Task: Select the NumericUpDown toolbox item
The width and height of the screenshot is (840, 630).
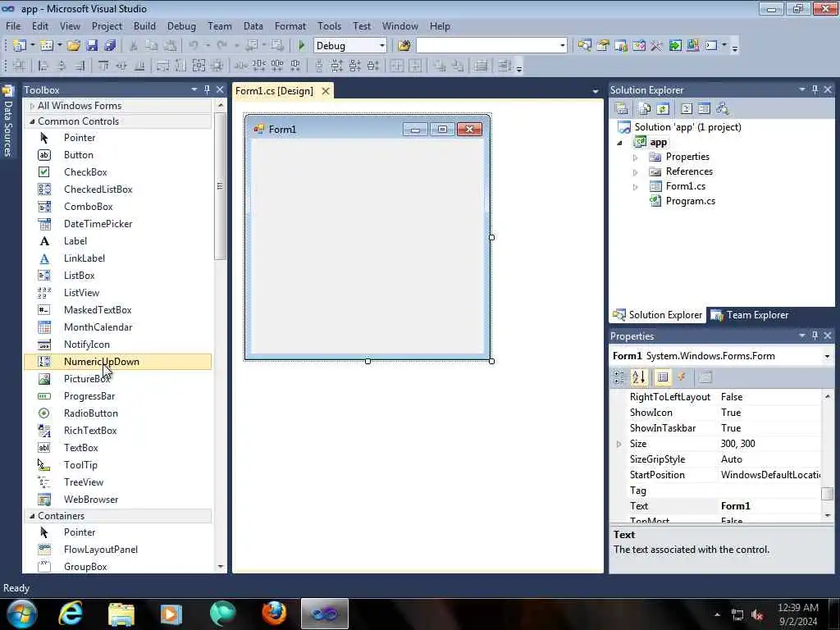Action: [118, 362]
